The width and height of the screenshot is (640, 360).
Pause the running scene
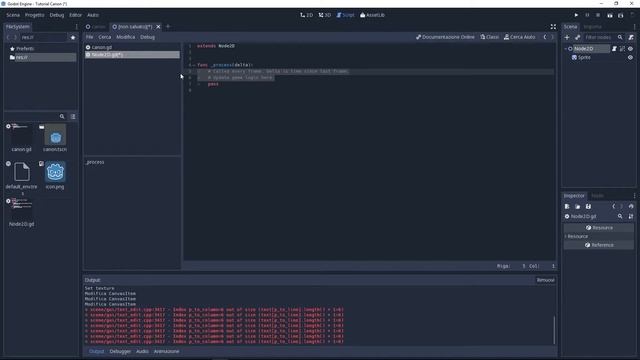point(587,15)
